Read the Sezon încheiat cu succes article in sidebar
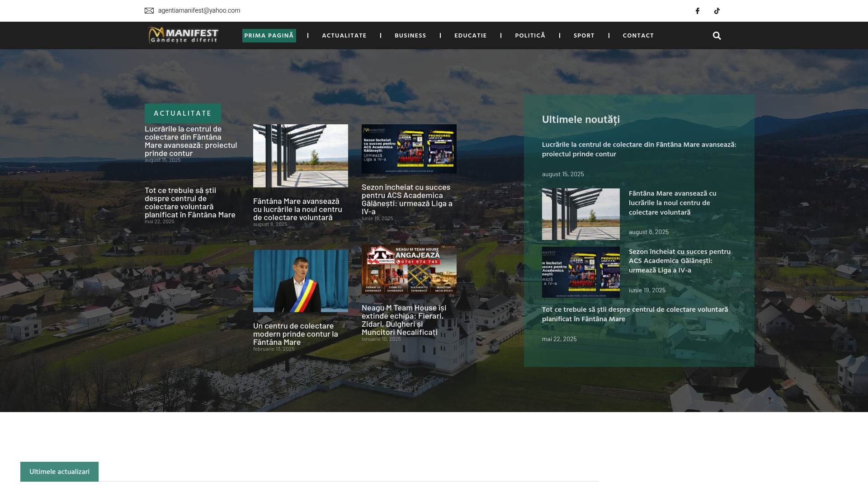868x488 pixels. [x=679, y=261]
